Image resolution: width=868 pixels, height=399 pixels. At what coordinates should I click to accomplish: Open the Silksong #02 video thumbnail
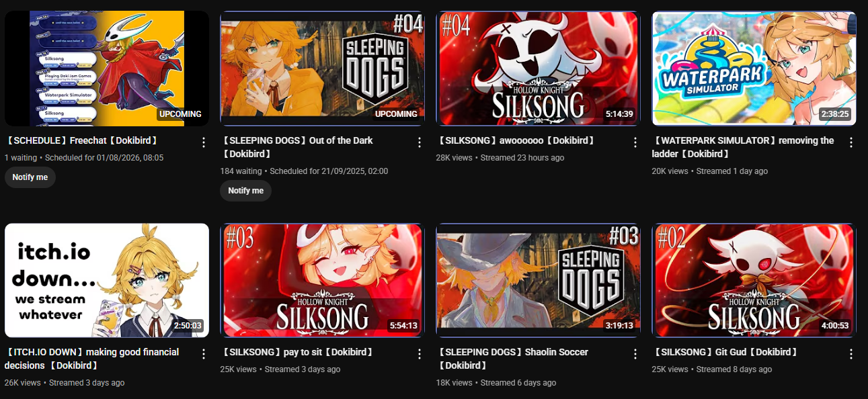754,280
